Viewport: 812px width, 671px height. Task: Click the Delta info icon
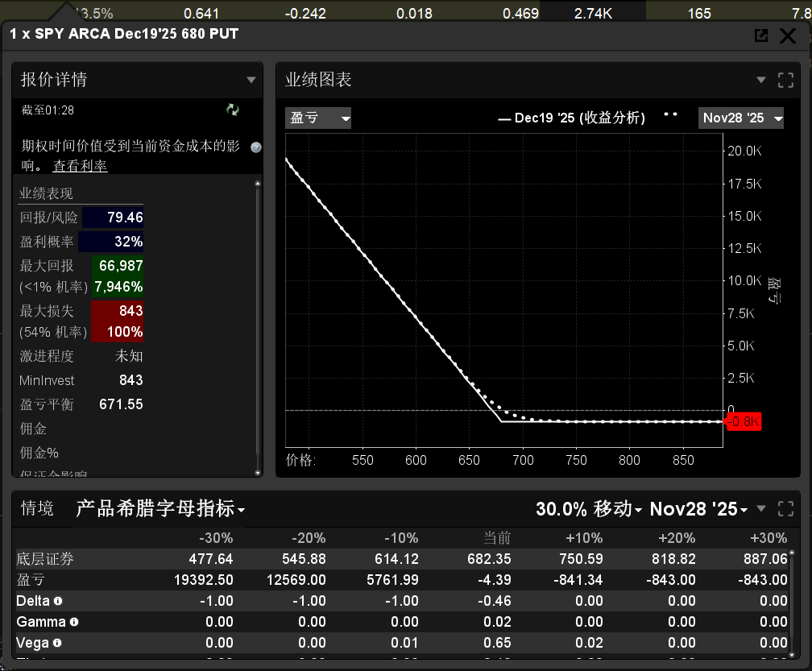[58, 601]
